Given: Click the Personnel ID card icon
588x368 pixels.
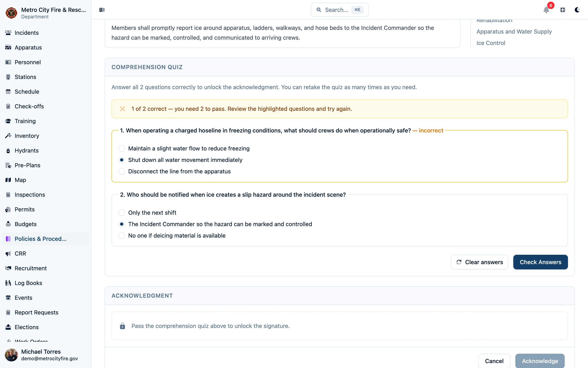Looking at the screenshot, I should point(8,62).
